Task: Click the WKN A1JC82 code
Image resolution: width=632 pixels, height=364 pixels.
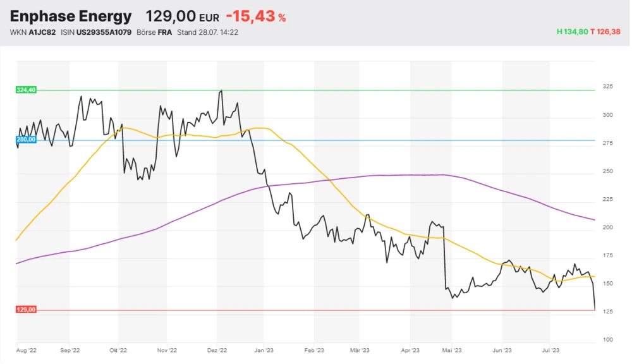Action: click(33, 32)
